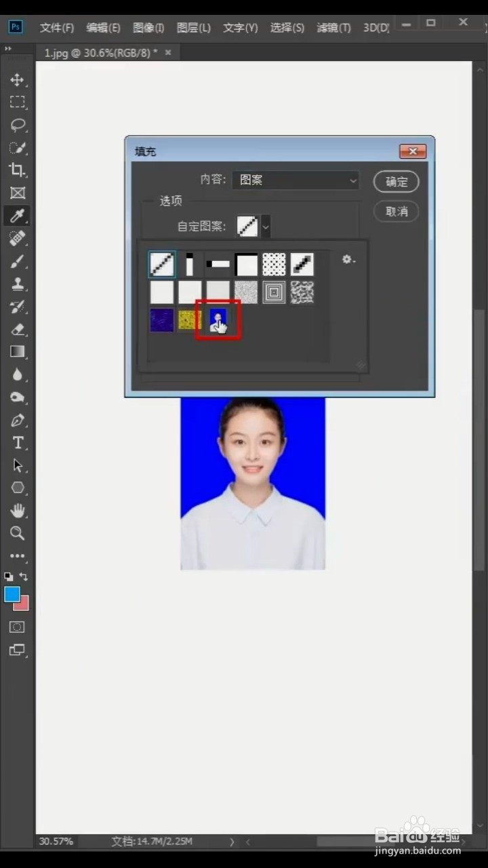Choose the horizontal bar pattern
Image resolution: width=488 pixels, height=868 pixels.
[218, 264]
